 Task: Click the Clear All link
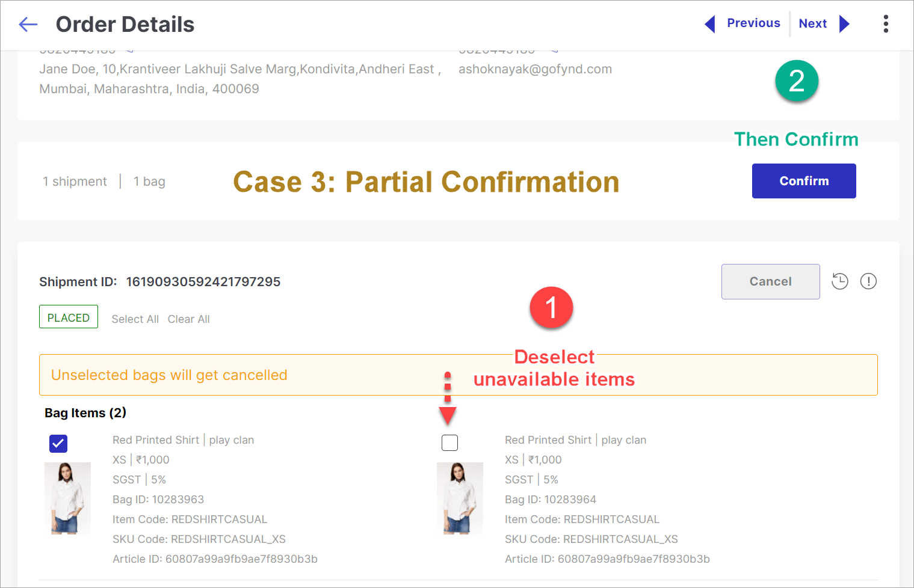[189, 319]
